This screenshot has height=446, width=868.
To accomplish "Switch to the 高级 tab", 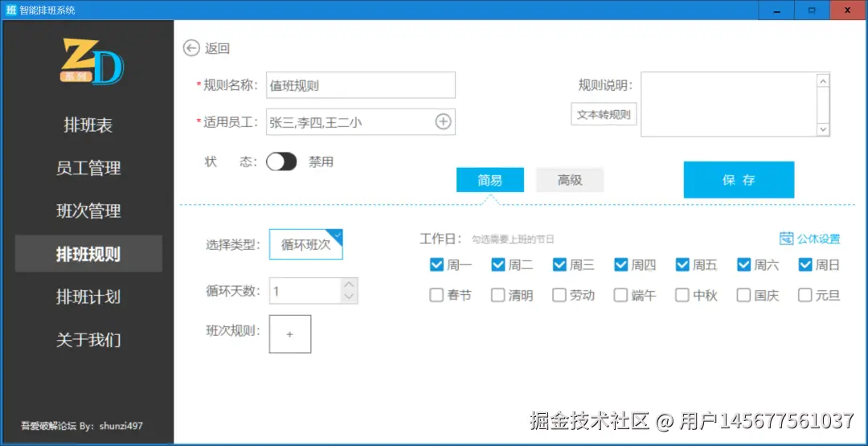I will click(570, 180).
